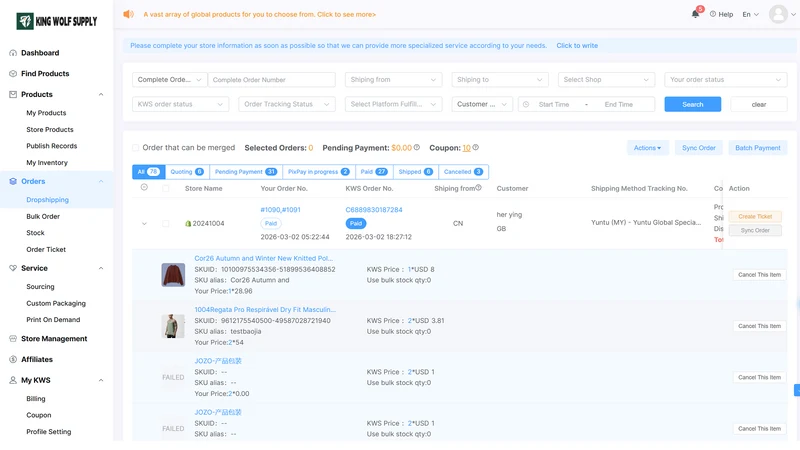
Task: Click the Store Management icon
Action: [x=13, y=339]
